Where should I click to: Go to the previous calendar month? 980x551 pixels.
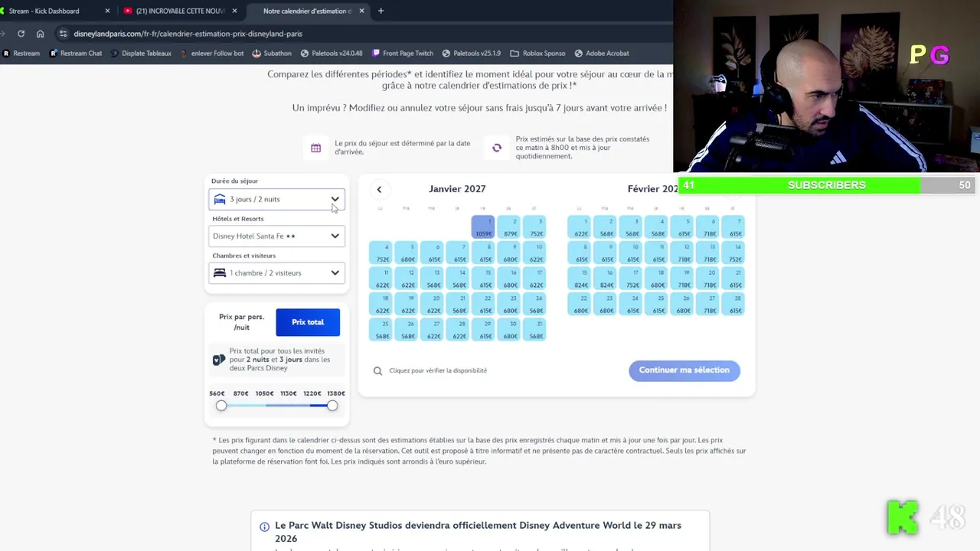pos(379,189)
